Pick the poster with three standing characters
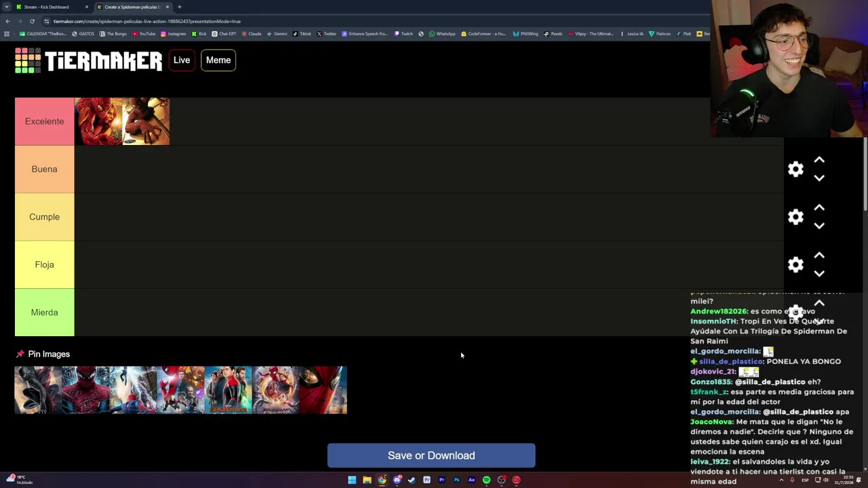This screenshot has width=868, height=488. pyautogui.click(x=229, y=390)
